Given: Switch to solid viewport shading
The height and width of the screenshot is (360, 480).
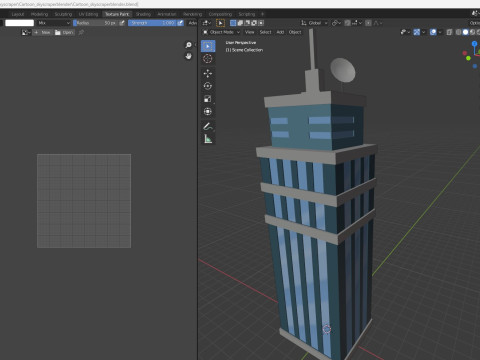Looking at the screenshot, I should (x=466, y=32).
